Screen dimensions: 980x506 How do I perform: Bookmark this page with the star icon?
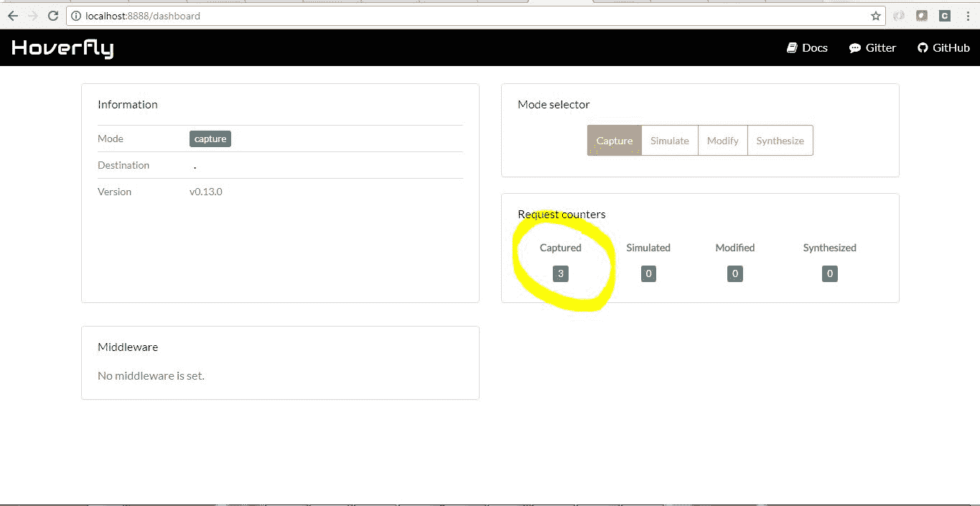tap(875, 16)
